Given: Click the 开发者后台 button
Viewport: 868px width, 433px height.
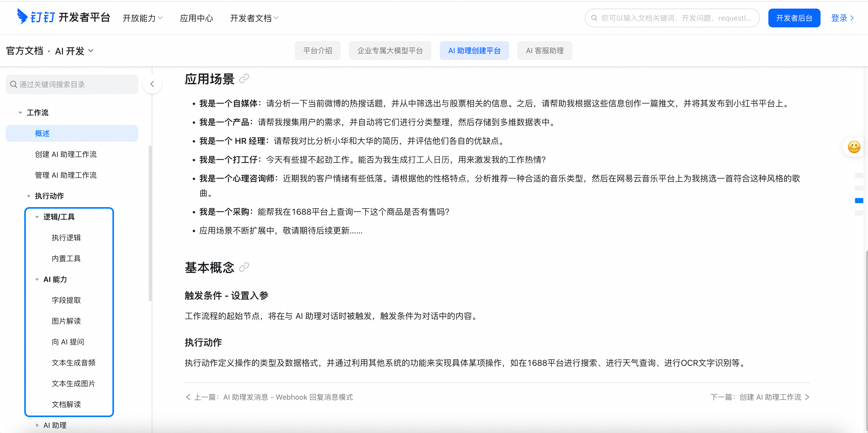Looking at the screenshot, I should pos(794,18).
